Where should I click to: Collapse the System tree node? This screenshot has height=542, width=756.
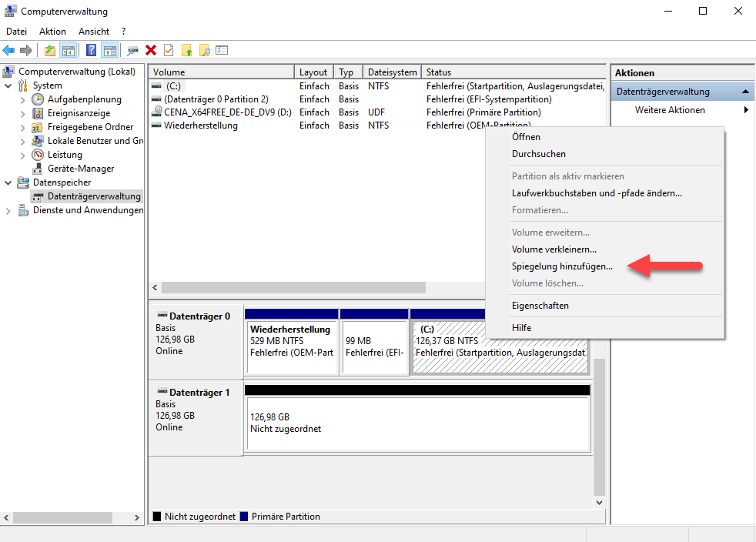(x=8, y=85)
